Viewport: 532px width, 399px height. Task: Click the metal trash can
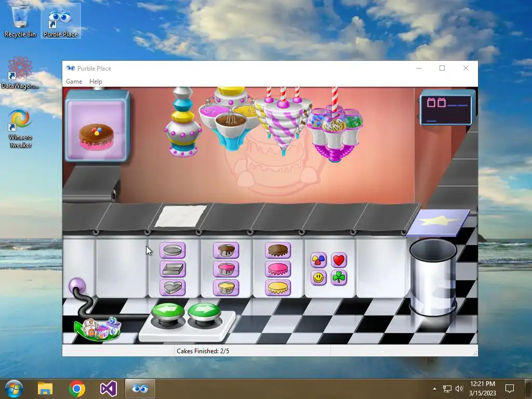[433, 277]
